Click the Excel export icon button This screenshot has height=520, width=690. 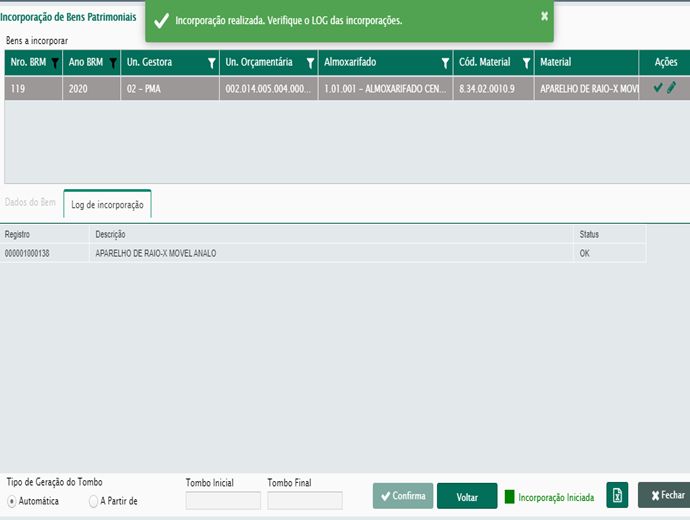[x=617, y=496]
